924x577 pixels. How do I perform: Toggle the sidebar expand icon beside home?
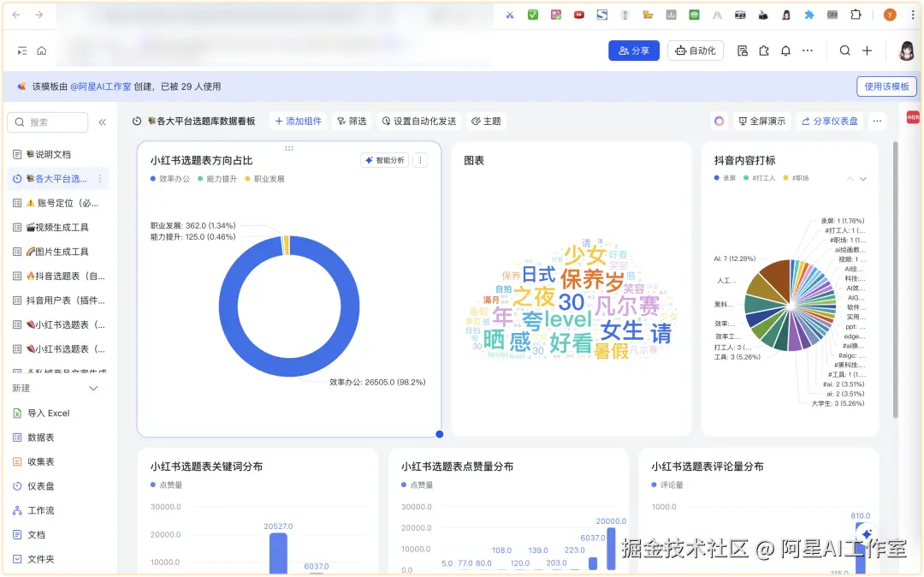(21, 51)
